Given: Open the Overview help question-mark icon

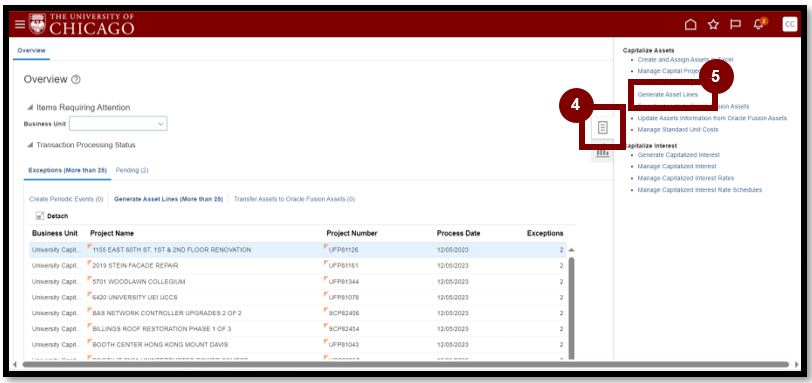Looking at the screenshot, I should pos(76,79).
